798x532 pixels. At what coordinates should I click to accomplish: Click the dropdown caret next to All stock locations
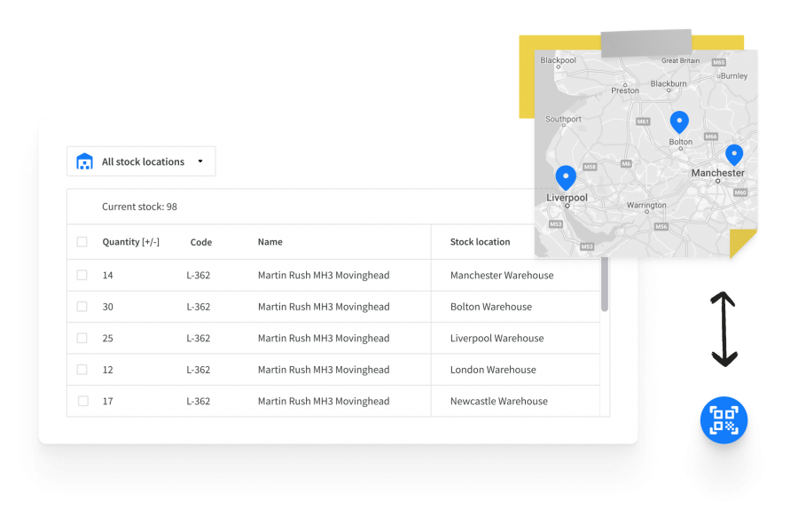coord(200,161)
